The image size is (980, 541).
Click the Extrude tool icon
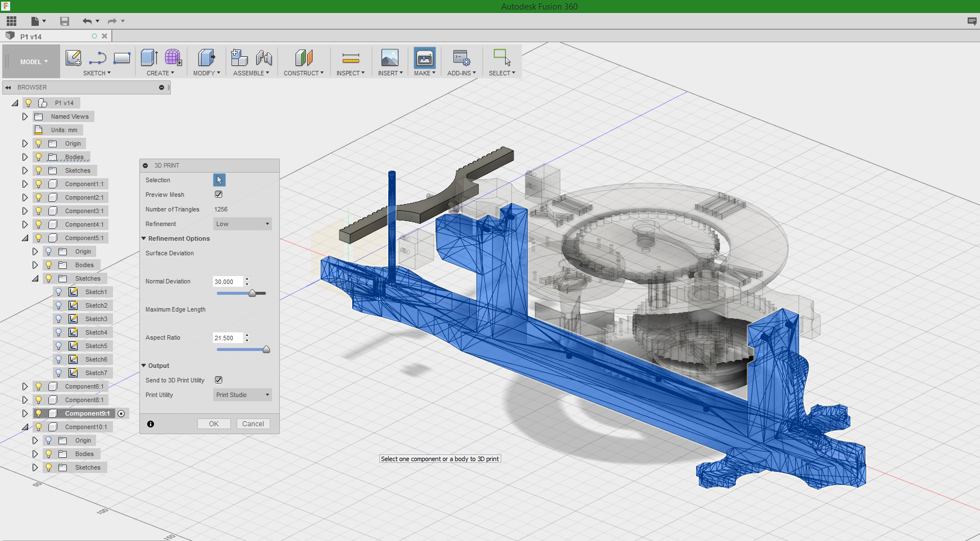coord(149,57)
